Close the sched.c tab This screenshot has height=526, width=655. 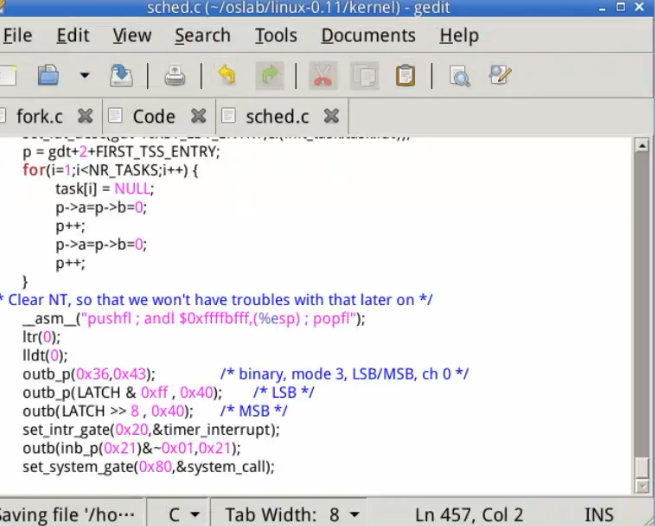(x=331, y=116)
